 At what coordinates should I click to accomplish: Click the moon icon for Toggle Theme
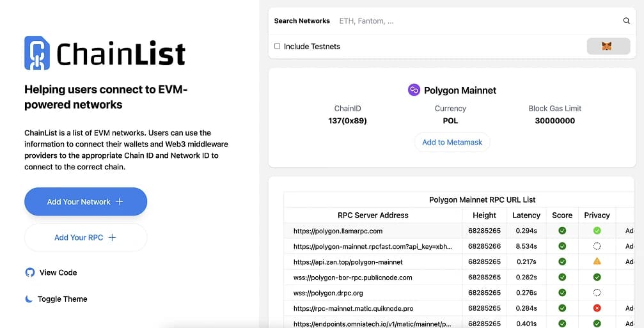coord(29,299)
